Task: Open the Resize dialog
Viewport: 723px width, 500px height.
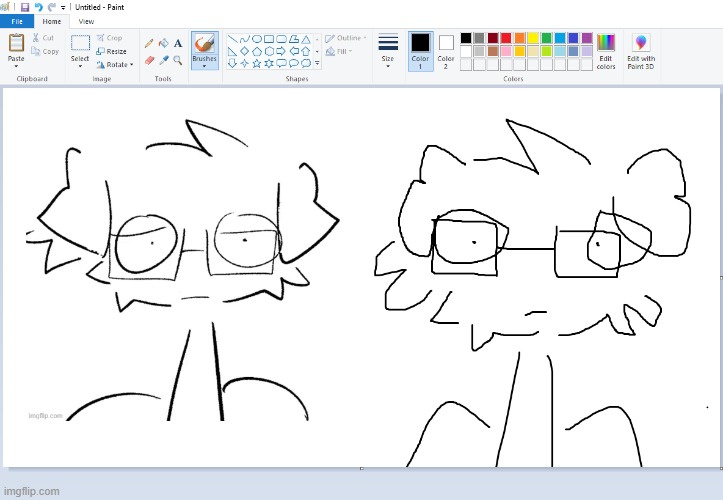Action: click(111, 51)
